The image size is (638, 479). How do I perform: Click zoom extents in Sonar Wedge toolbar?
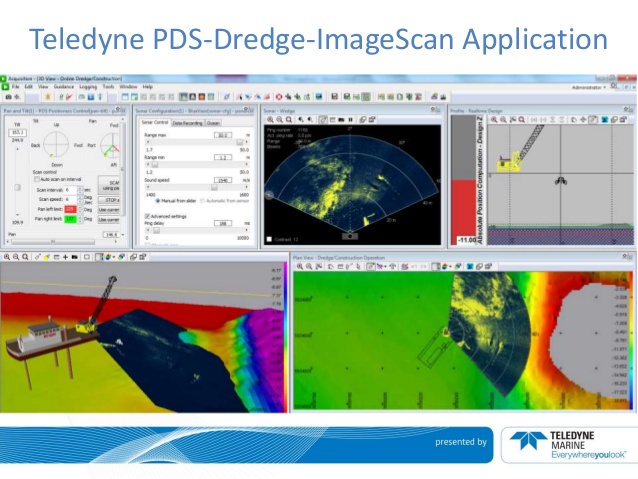[x=289, y=120]
